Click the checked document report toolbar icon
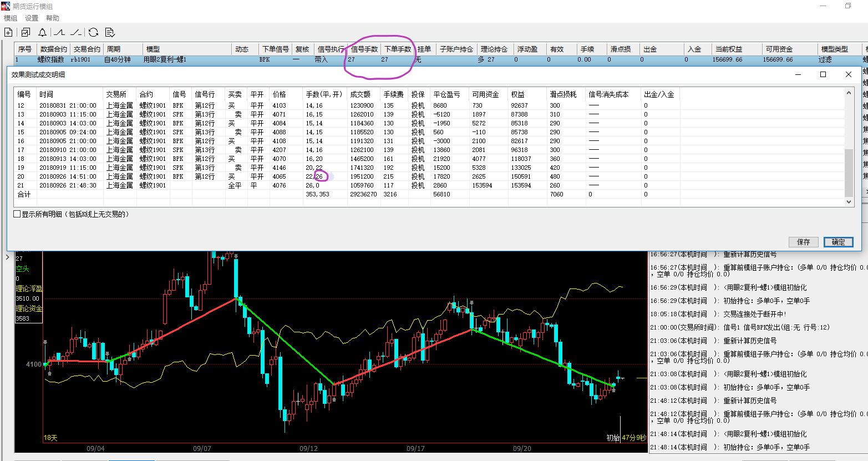Image resolution: width=868 pixels, height=461 pixels. coord(110,33)
